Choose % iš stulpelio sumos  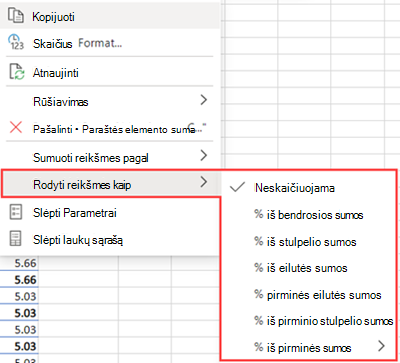[309, 241]
